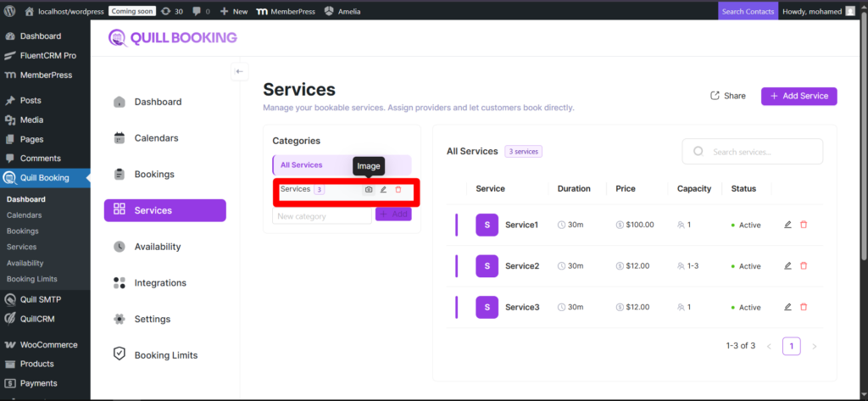The image size is (868, 401).
Task: Click the Add Service button
Action: [798, 96]
